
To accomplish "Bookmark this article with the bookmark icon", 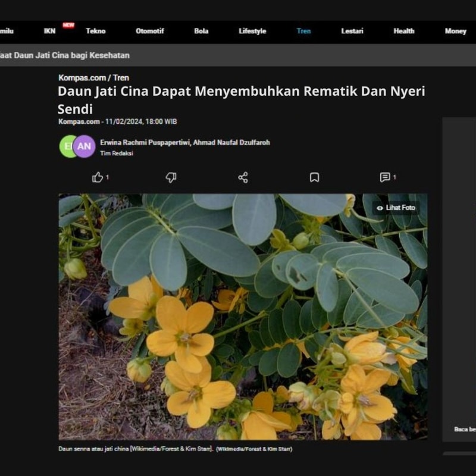I will click(x=314, y=177).
